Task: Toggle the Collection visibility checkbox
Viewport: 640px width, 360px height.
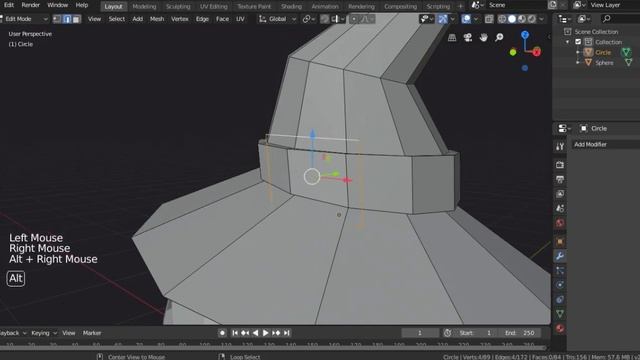Action: click(578, 42)
